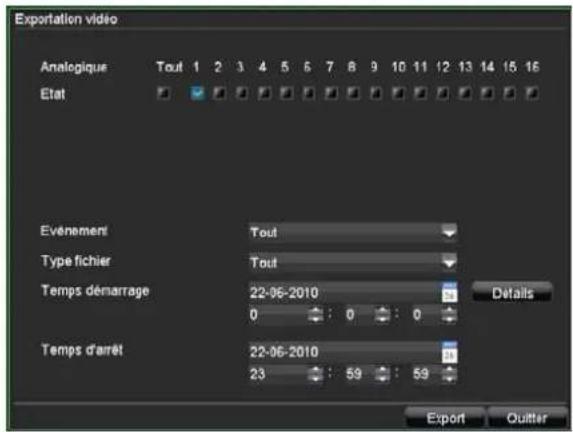Viewport: 573px width, 432px height.
Task: Open calendar for Temps démarrage date
Action: (x=449, y=292)
